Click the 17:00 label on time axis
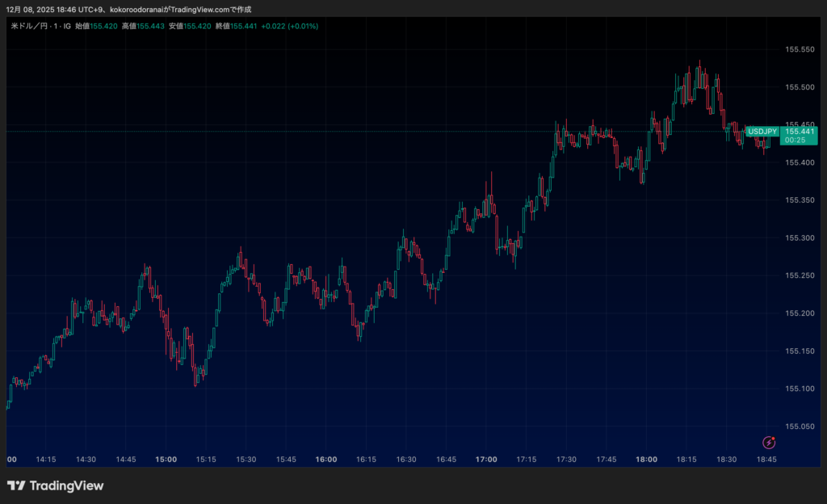This screenshot has height=504, width=827. [x=486, y=459]
